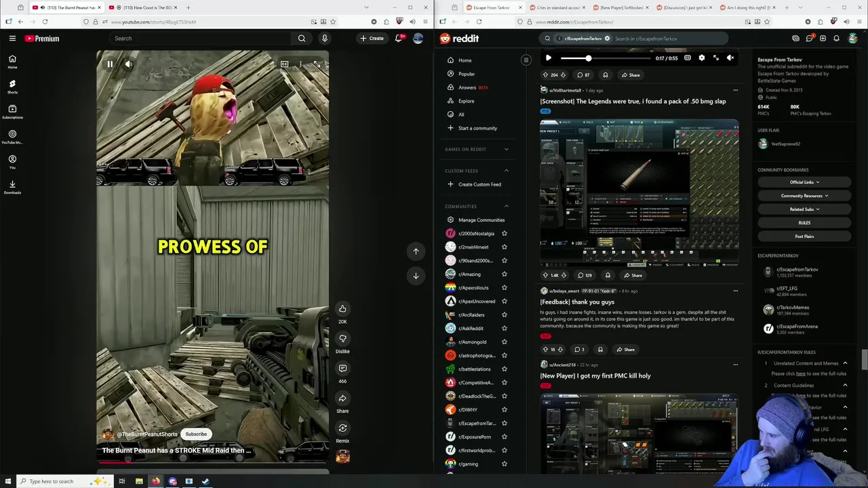
Task: Open Shorts in YouTube sidebar
Action: point(12,86)
